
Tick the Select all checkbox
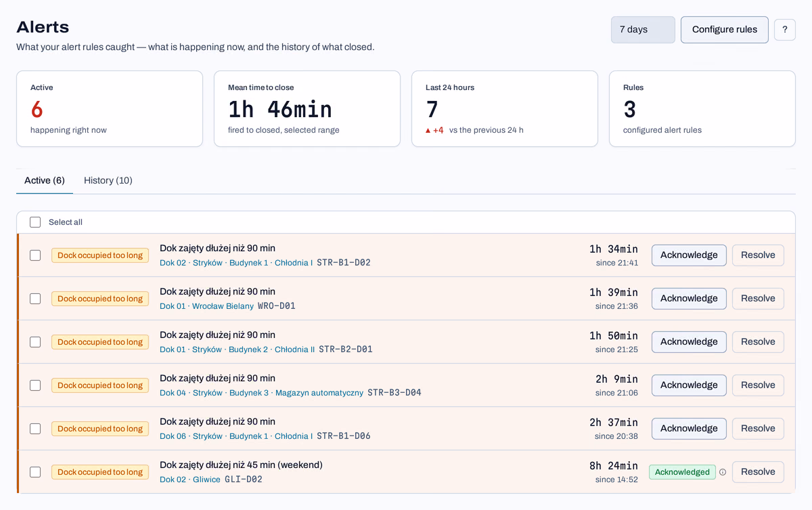click(35, 222)
